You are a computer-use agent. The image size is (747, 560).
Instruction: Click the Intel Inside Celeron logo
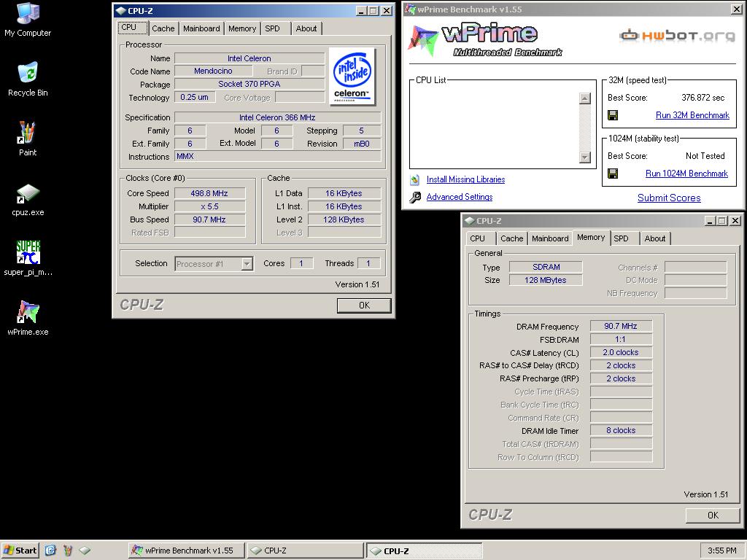[352, 76]
